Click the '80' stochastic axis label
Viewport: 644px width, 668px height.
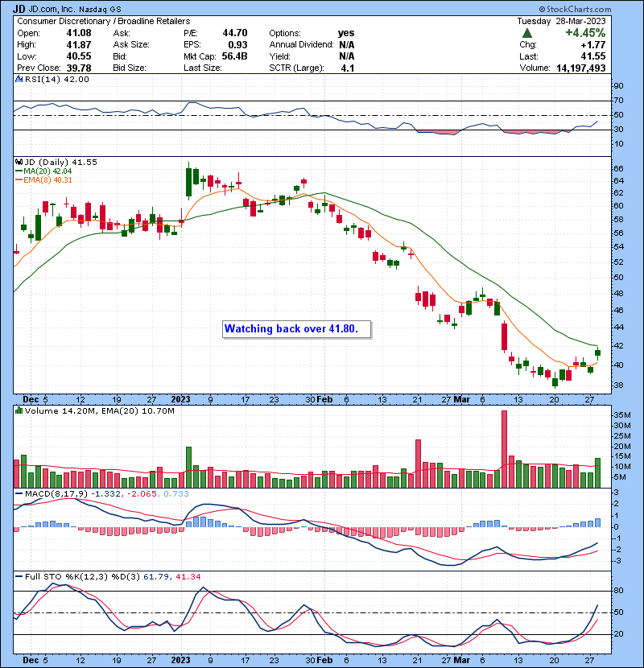(618, 591)
